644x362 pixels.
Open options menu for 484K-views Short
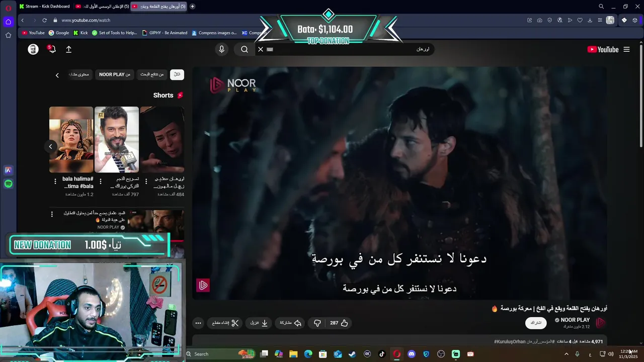pyautogui.click(x=146, y=181)
